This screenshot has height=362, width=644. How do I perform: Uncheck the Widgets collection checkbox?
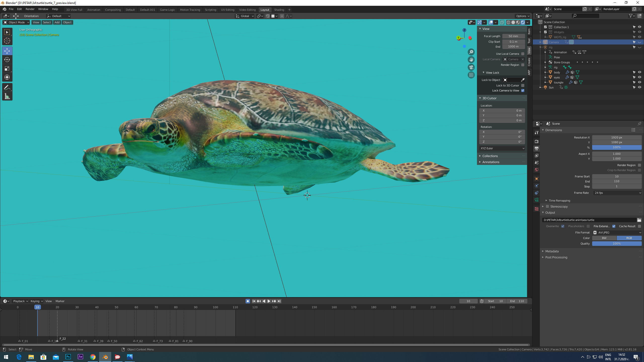point(546,32)
